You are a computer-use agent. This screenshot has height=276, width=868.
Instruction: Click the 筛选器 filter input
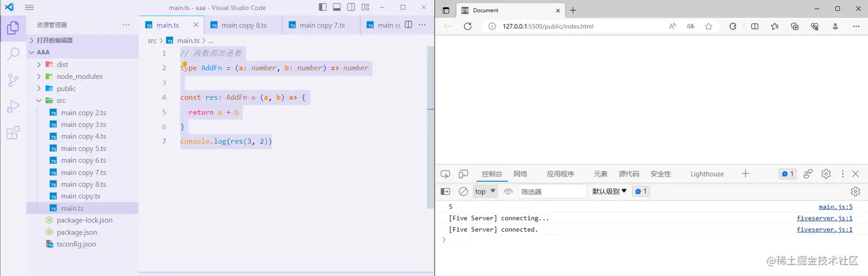point(553,191)
